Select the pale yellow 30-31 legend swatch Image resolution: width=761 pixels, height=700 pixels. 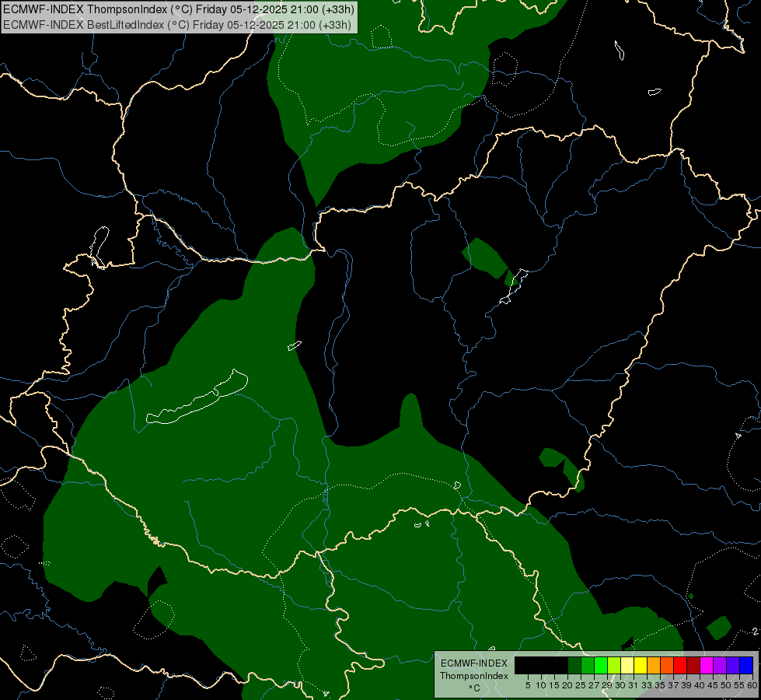[x=627, y=665]
